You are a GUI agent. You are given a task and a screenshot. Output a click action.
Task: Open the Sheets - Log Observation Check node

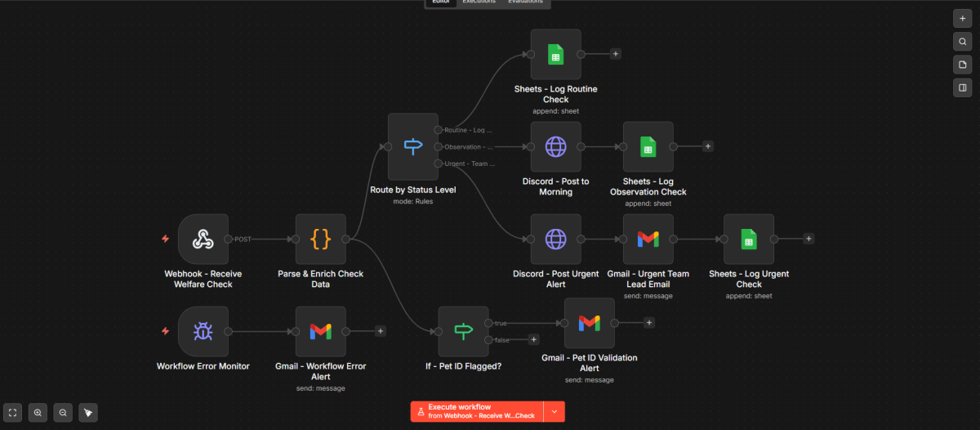648,147
